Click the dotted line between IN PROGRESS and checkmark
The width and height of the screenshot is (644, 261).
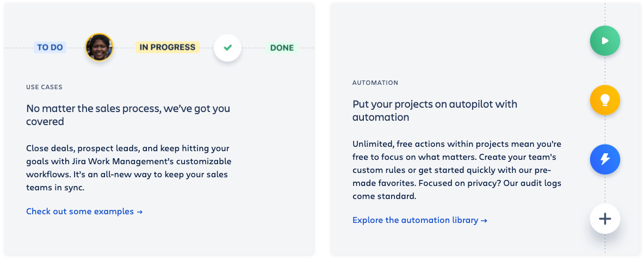point(207,48)
